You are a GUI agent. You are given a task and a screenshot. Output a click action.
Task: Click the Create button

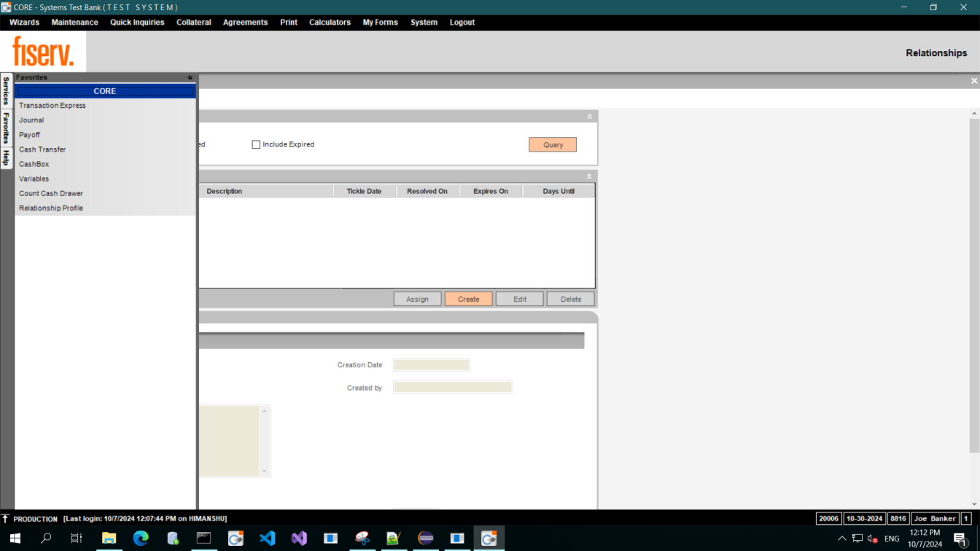(468, 300)
